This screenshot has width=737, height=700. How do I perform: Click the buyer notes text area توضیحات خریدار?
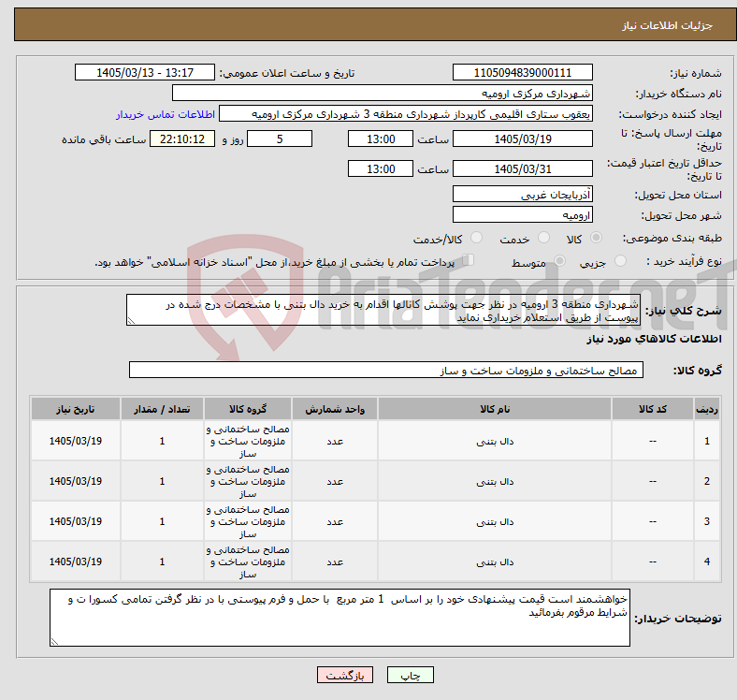coord(340,618)
